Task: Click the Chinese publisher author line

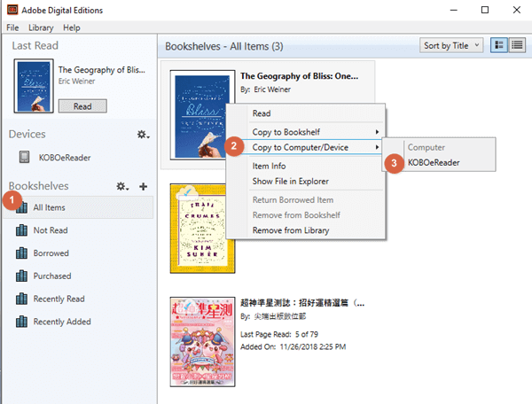Action: [x=273, y=316]
